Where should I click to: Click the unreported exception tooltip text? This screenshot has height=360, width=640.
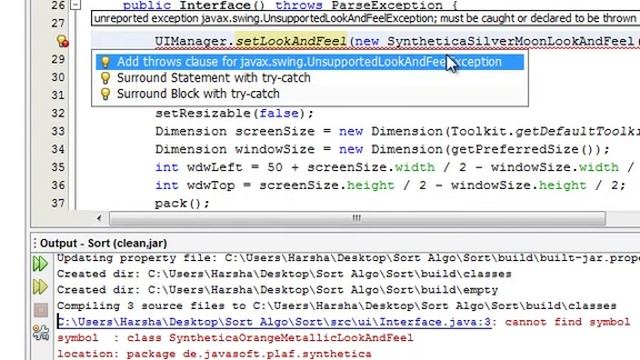(365, 19)
